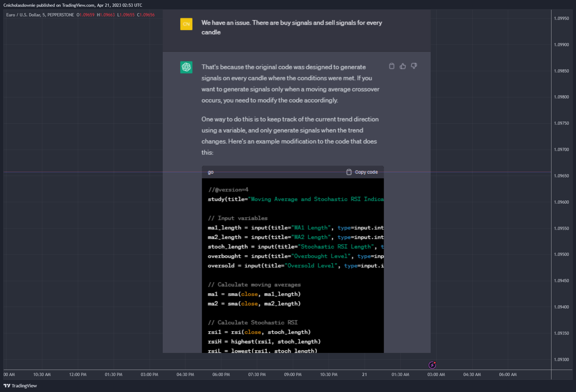Click the '// Calculate moving averages' comment
Image resolution: width=576 pixels, height=392 pixels.
pos(254,285)
